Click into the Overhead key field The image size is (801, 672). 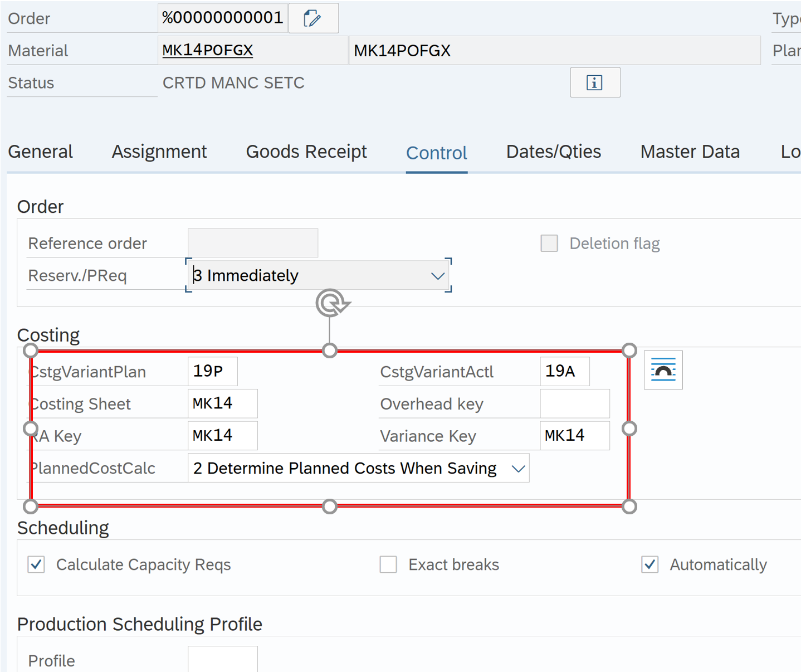click(x=574, y=404)
